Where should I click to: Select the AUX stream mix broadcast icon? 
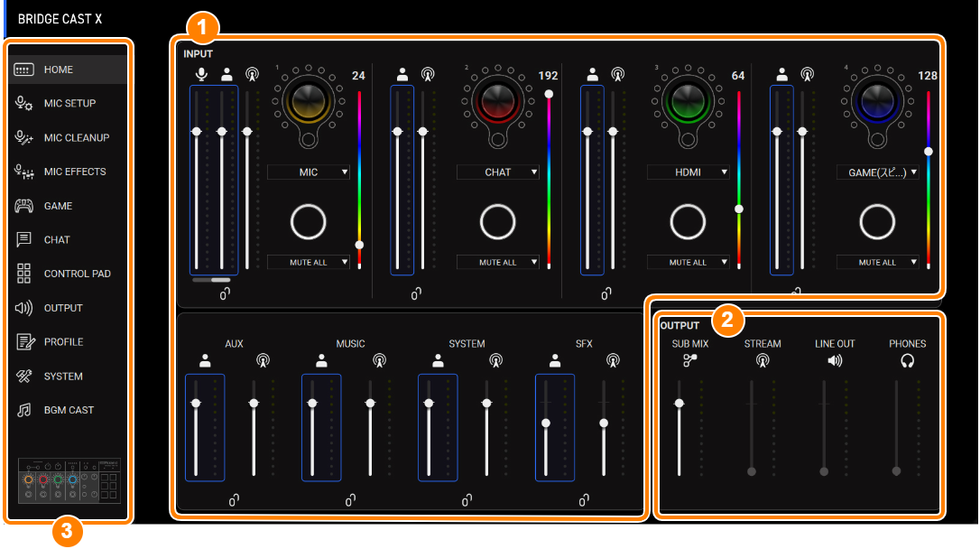click(x=263, y=361)
